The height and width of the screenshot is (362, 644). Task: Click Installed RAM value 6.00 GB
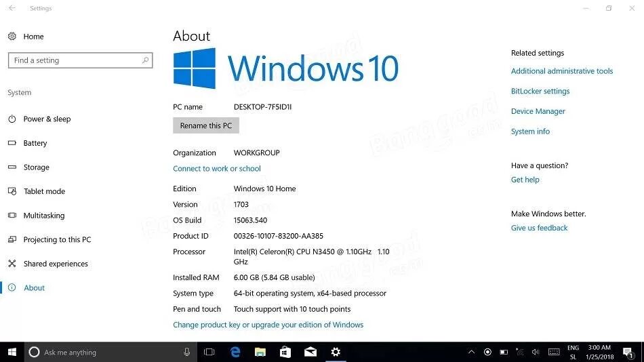[274, 278]
